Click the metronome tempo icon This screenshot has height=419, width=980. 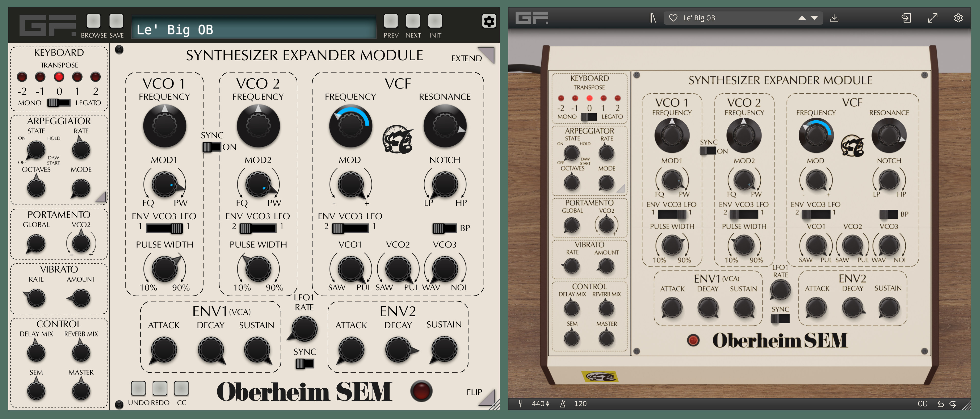point(563,403)
